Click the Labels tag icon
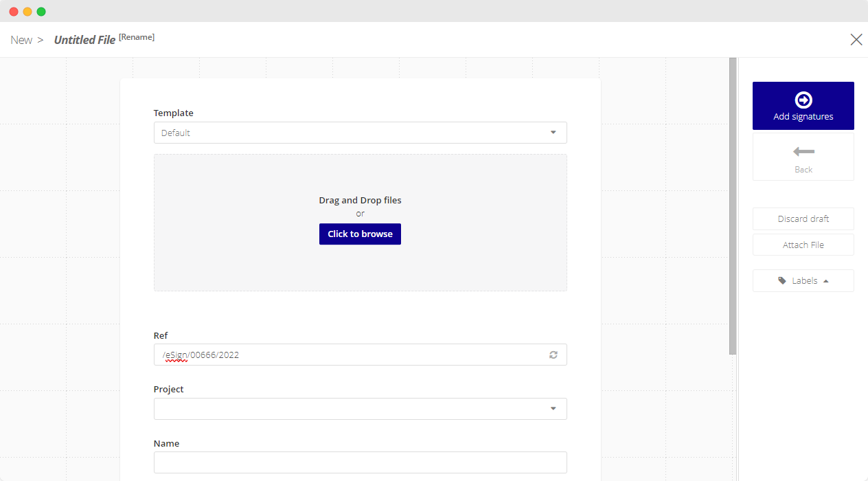 point(782,281)
